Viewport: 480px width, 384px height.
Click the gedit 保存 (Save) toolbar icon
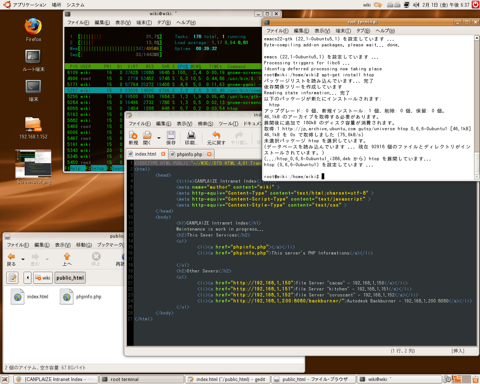click(x=171, y=138)
